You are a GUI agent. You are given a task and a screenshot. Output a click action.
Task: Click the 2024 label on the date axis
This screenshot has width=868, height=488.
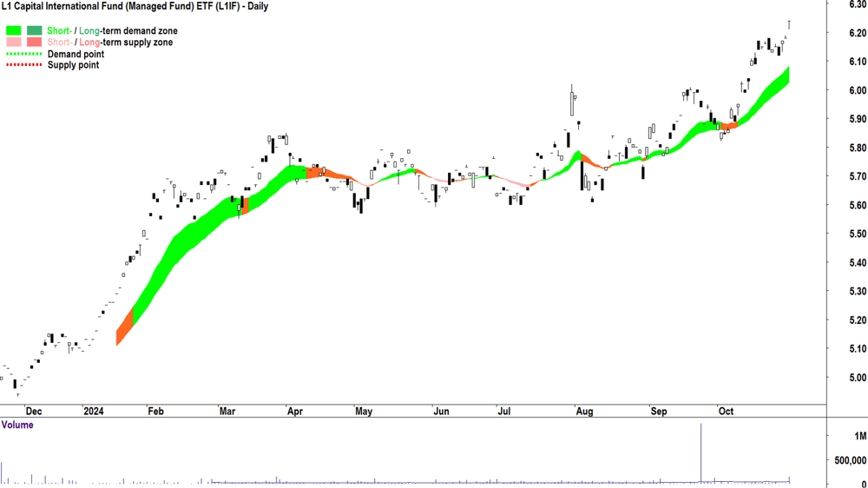pyautogui.click(x=93, y=412)
